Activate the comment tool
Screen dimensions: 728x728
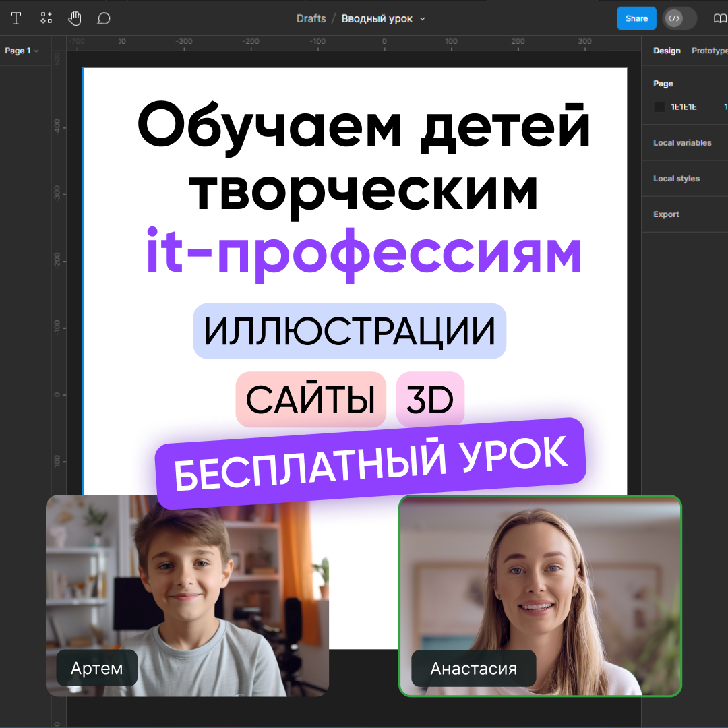coord(103,18)
